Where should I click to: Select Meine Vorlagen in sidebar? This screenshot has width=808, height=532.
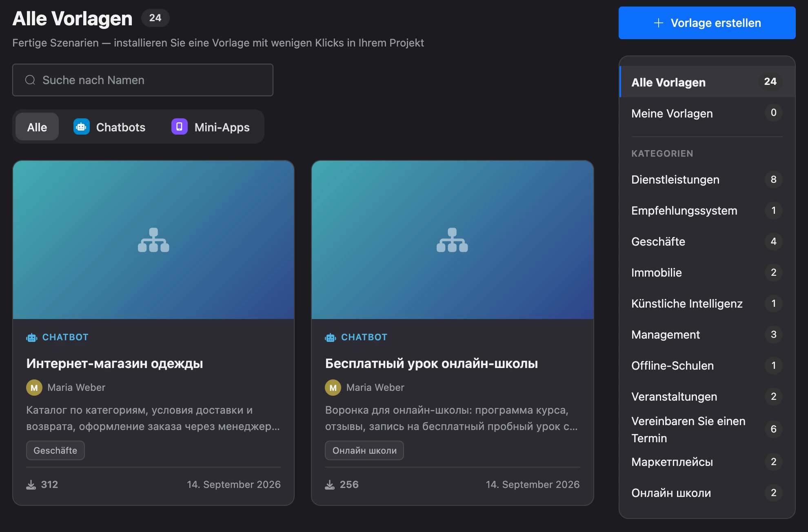(x=707, y=113)
